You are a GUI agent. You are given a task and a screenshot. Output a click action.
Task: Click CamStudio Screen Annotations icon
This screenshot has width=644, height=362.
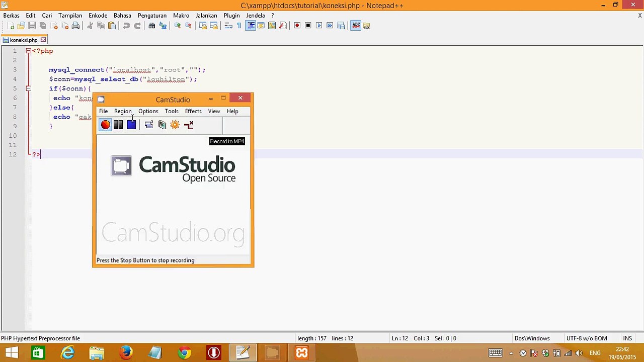tap(162, 125)
